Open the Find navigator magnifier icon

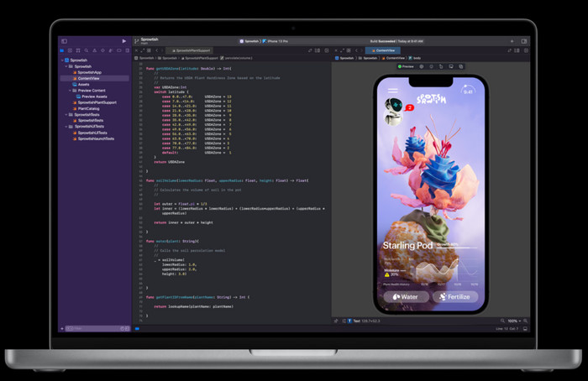87,50
